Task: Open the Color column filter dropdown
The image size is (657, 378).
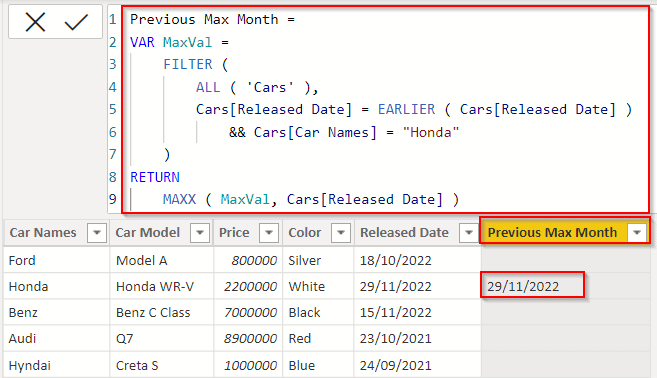Action: tap(341, 233)
